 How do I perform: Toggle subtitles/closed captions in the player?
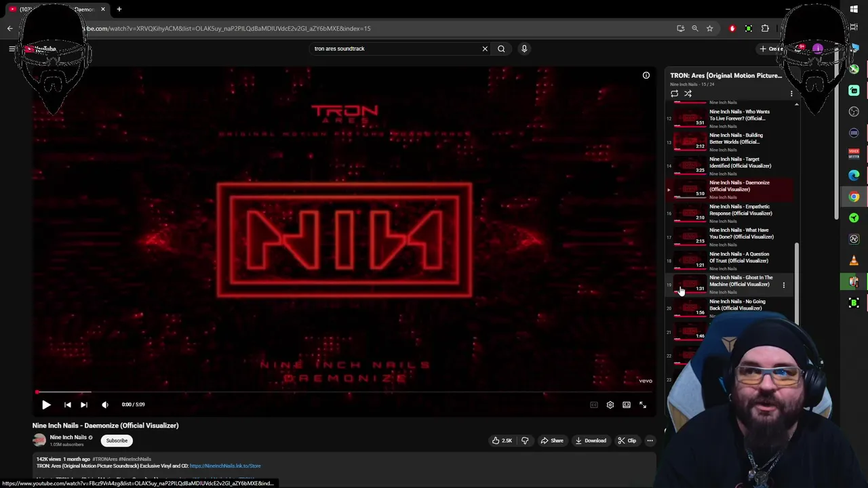594,405
